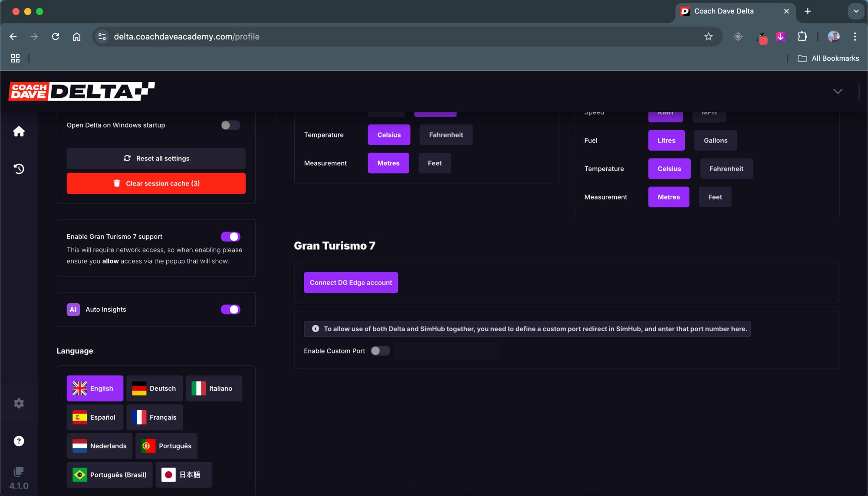Click the version number 4.1.0
The width and height of the screenshot is (868, 496).
click(x=19, y=486)
